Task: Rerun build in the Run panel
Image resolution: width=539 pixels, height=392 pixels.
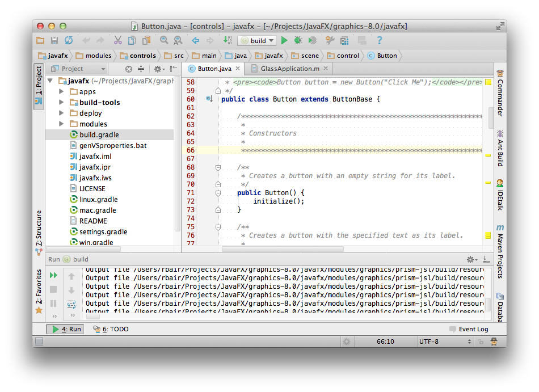Action: 53,275
